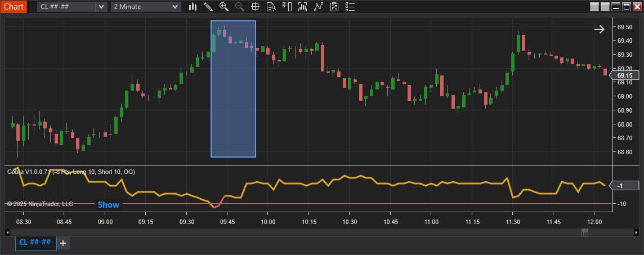644x255 pixels.
Task: Open the bar type candlestick icon
Action: point(193,7)
